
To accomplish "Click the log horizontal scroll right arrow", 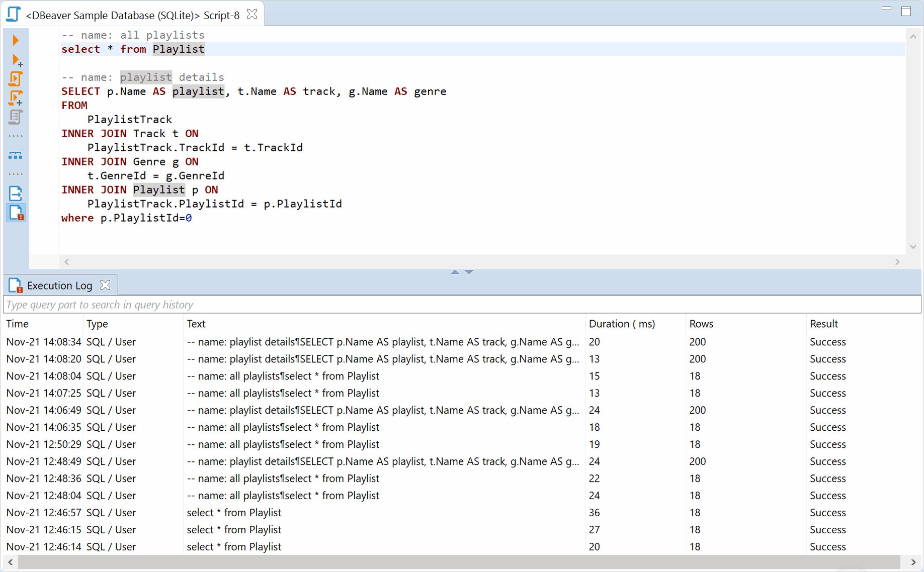I will coord(913,562).
